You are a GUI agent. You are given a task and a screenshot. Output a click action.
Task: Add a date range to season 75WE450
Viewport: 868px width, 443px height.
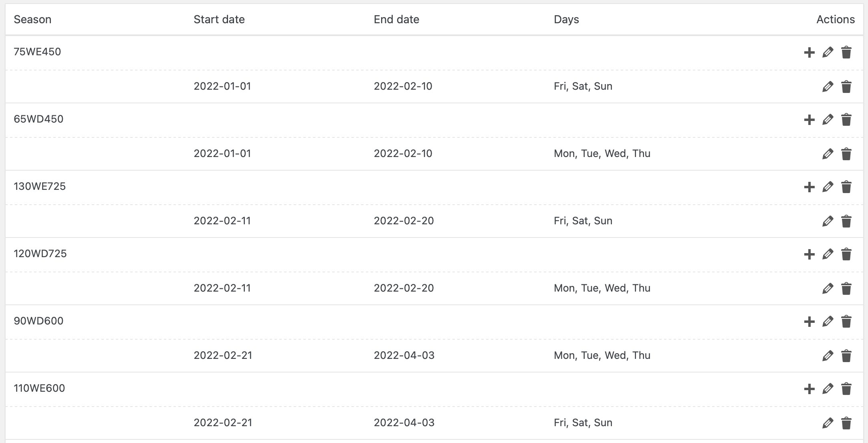pos(809,52)
